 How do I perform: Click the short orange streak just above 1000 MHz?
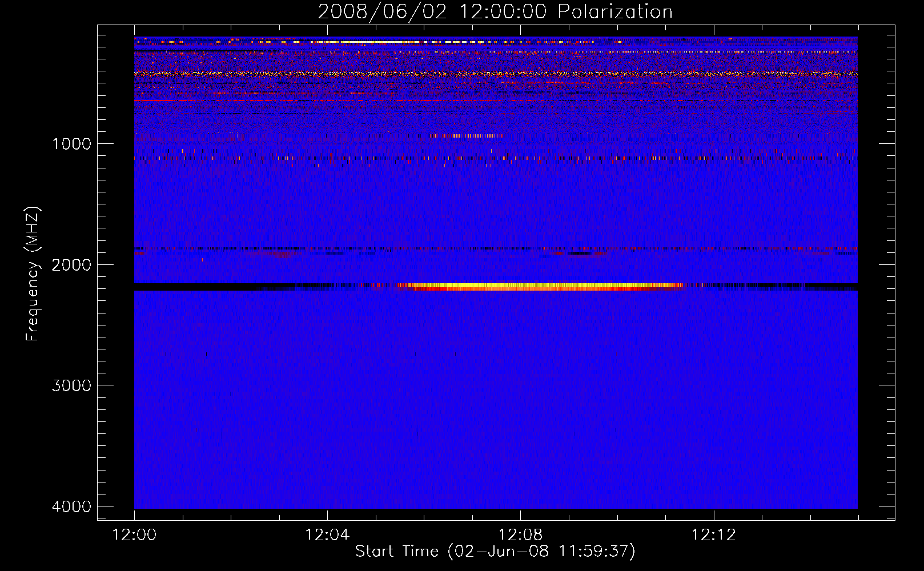pos(465,136)
